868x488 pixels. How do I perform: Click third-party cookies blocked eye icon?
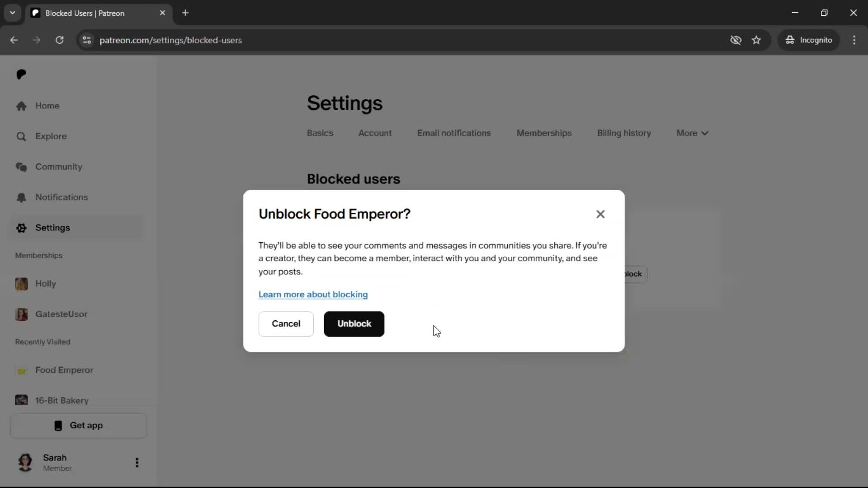pyautogui.click(x=736, y=40)
